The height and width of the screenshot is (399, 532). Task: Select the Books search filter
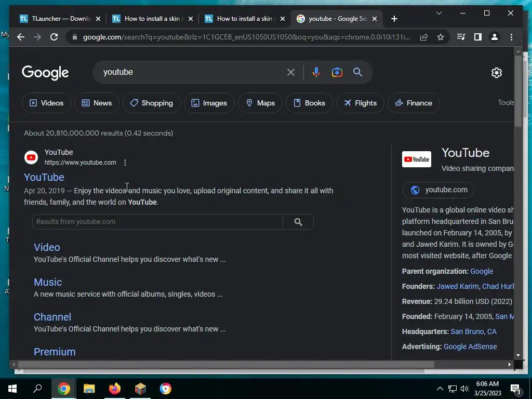click(x=309, y=103)
